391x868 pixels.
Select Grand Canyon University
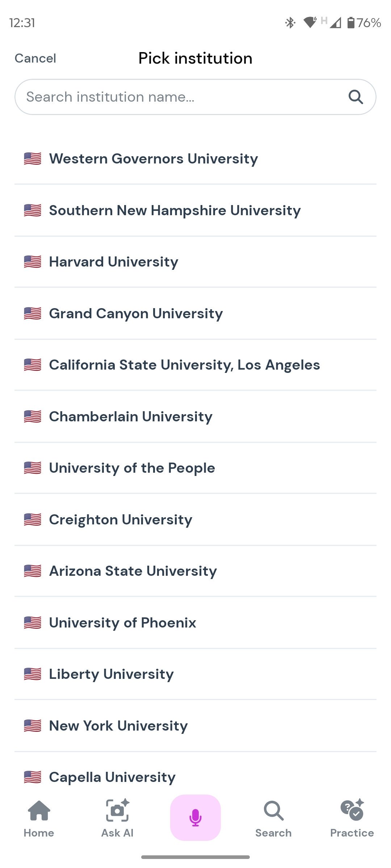[x=136, y=314]
